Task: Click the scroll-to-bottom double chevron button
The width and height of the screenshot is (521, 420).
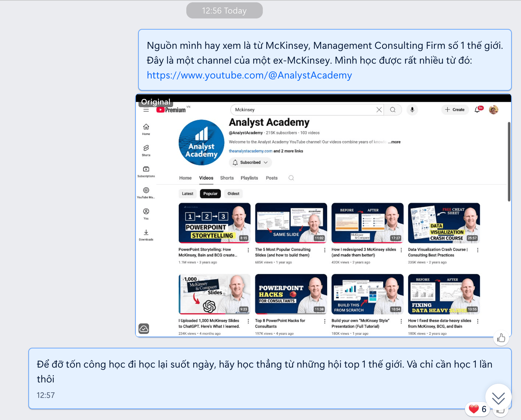Action: tap(498, 398)
